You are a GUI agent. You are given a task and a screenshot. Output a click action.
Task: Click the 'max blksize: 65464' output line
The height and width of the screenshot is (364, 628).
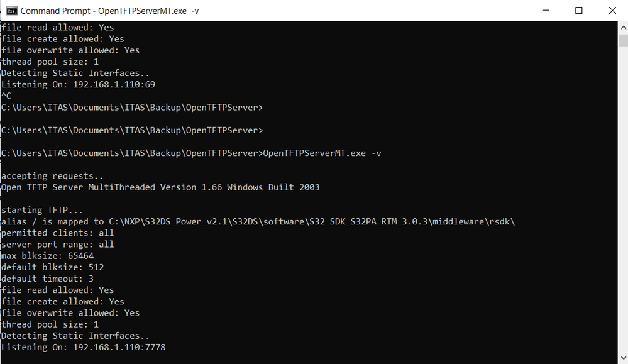click(47, 256)
